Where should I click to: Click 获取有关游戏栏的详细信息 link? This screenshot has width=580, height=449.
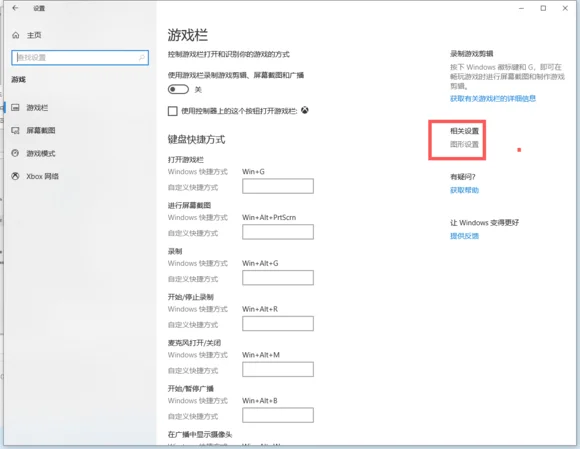[x=493, y=98]
